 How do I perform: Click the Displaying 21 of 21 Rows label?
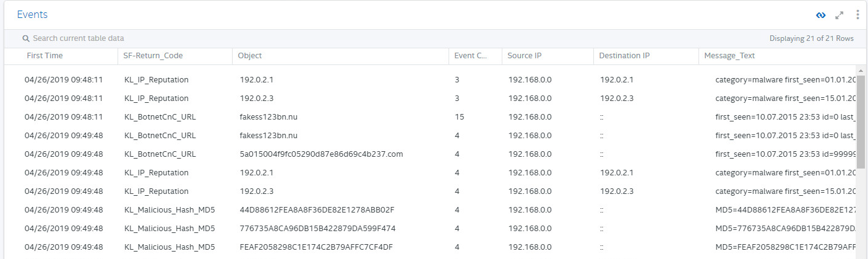(811, 38)
